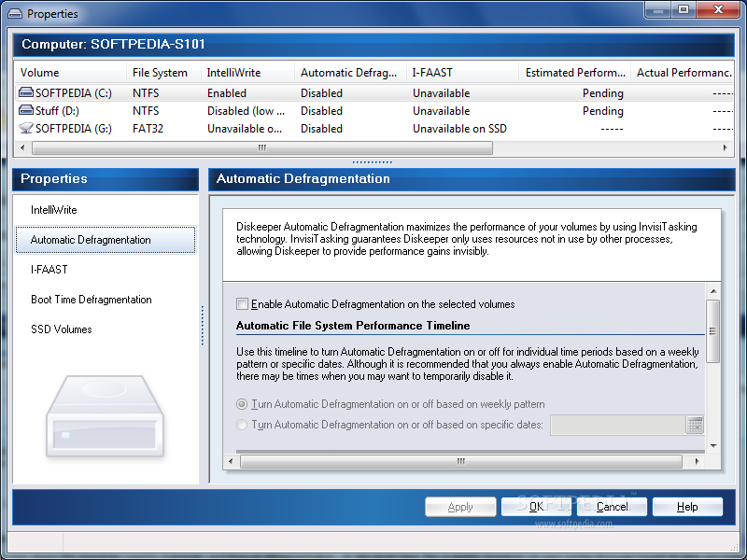
Task: Click Pending cell in Stuff (D:) row
Action: point(602,111)
